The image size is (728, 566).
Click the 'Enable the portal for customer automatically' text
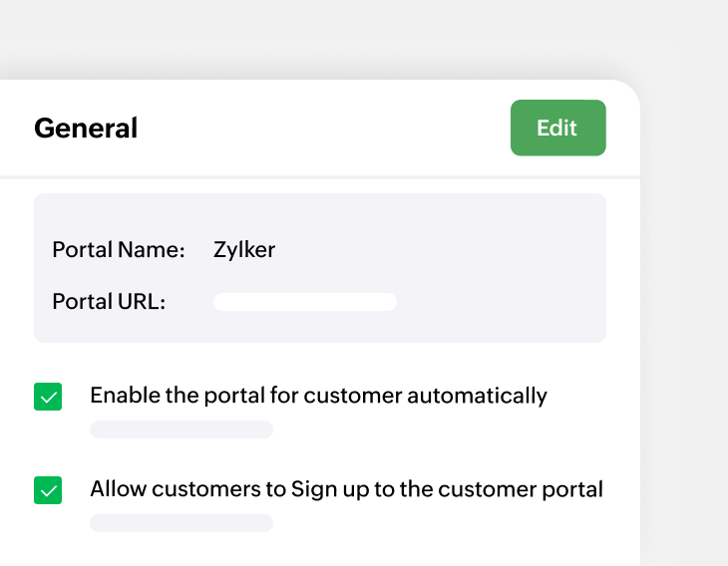(318, 396)
